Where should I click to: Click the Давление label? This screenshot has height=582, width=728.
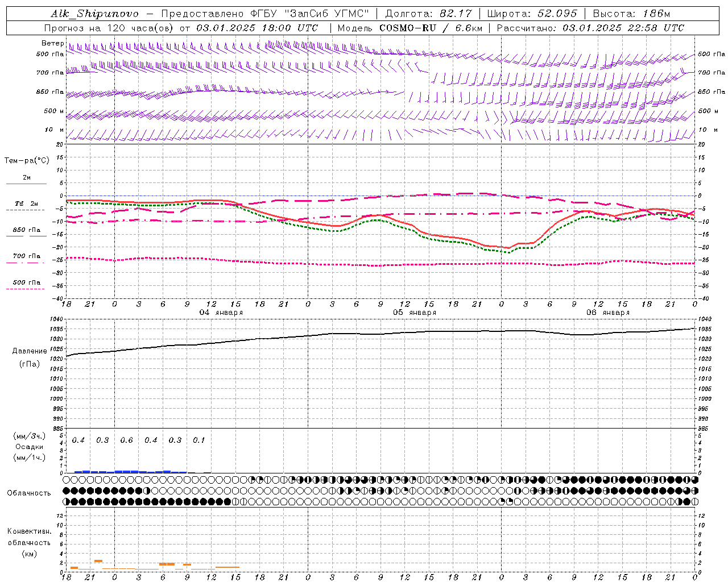point(30,351)
